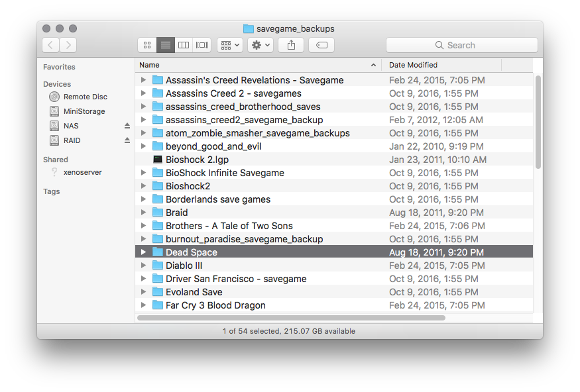This screenshot has height=392, width=580.
Task: Click the horizontal scrollbar at bottom
Action: click(291, 318)
